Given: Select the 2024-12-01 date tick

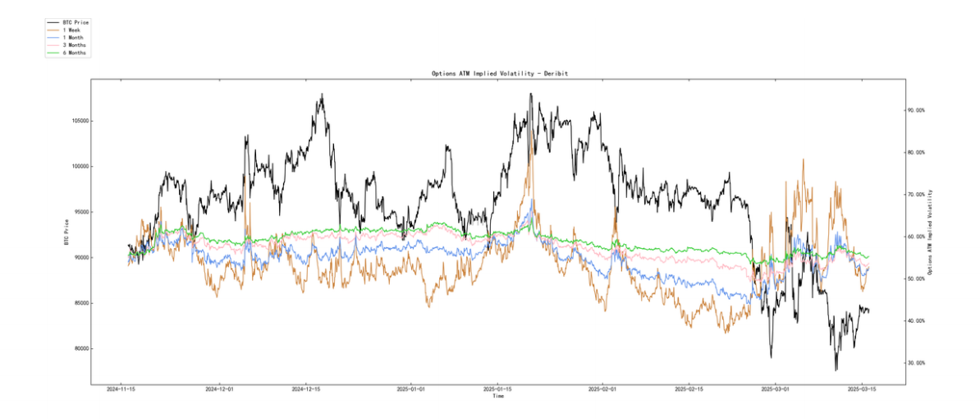Looking at the screenshot, I should click(220, 390).
